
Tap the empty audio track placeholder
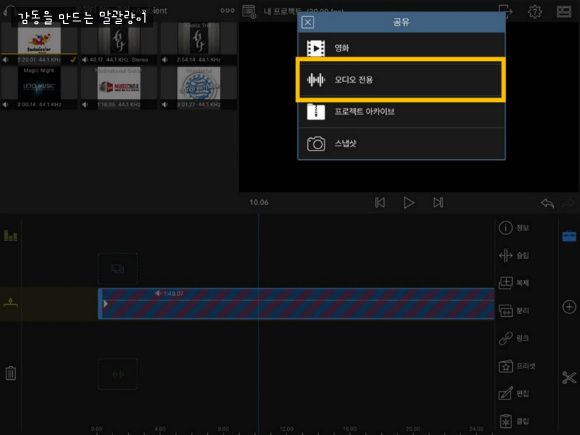[x=118, y=374]
